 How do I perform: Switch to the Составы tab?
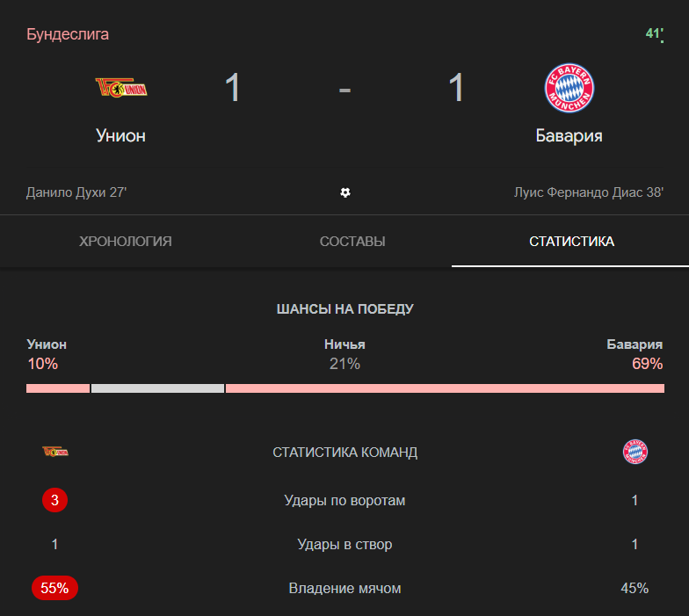pyautogui.click(x=352, y=242)
